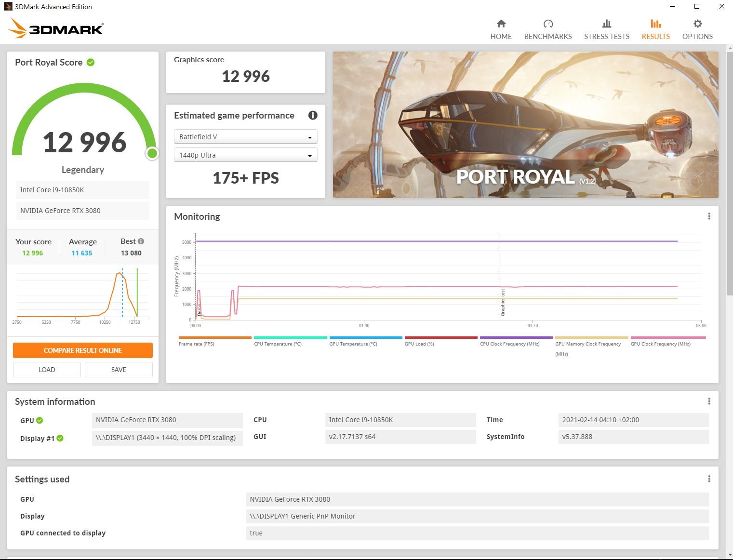Click the Port Royal benchmark banner image

[x=525, y=125]
